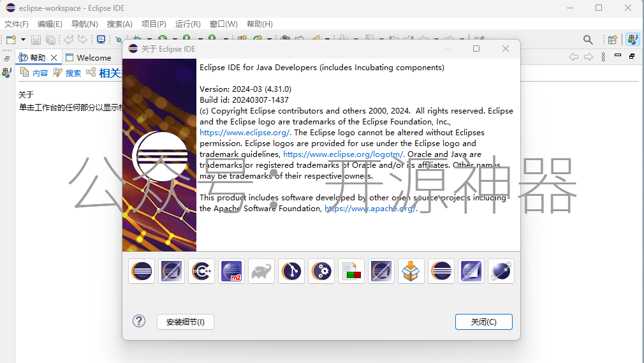Click the gears feature icon
The width and height of the screenshot is (644, 363).
point(321,271)
